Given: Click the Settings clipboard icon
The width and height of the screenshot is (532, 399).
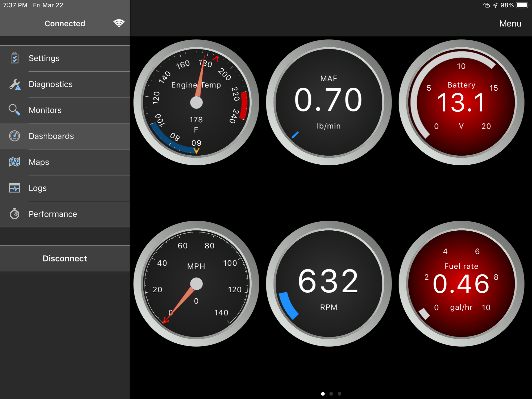Looking at the screenshot, I should tap(15, 58).
